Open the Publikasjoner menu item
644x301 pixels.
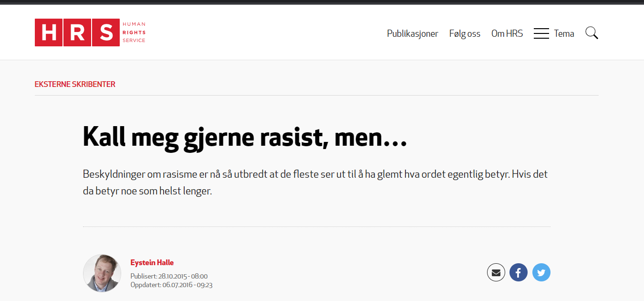point(413,33)
